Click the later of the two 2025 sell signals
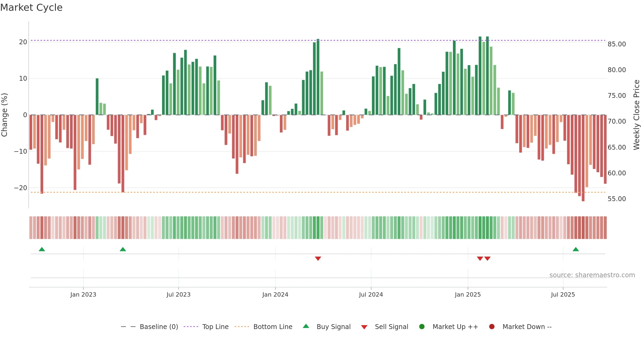This screenshot has width=644, height=362. pyautogui.click(x=488, y=258)
